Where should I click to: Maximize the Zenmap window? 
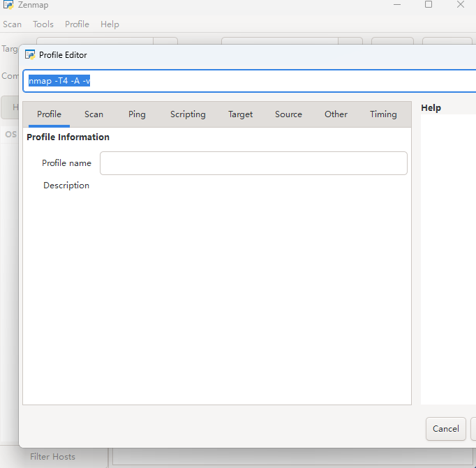[429, 5]
